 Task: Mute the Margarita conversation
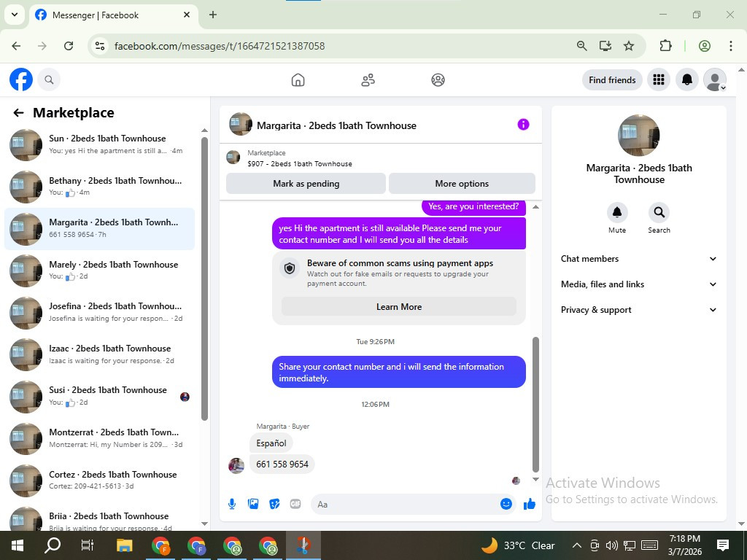617,212
